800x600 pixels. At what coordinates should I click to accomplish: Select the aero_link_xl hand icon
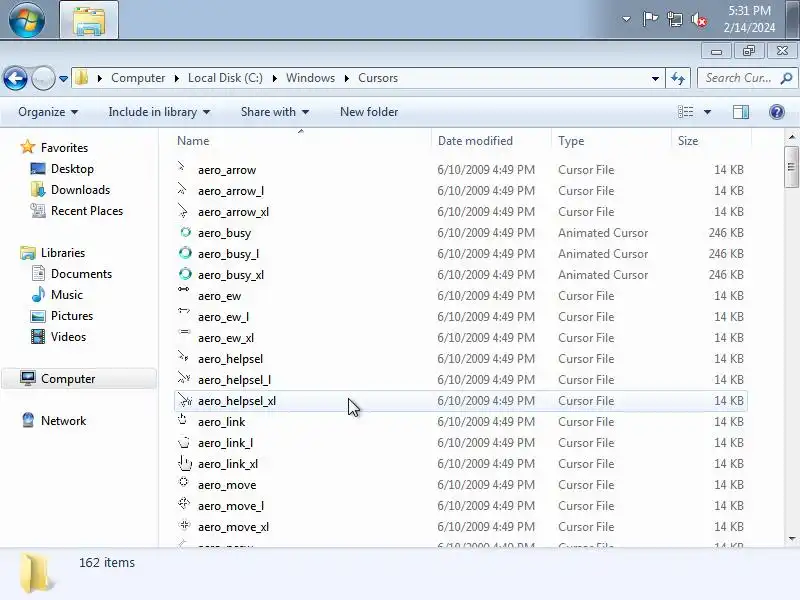click(184, 463)
